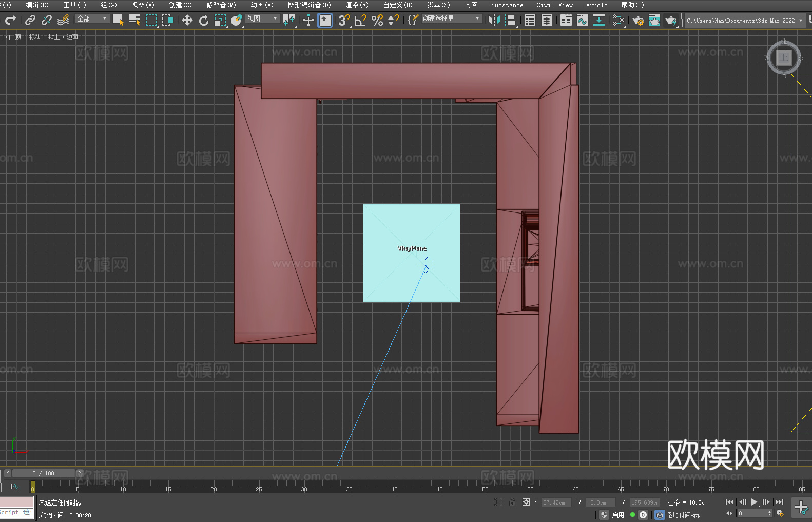
Task: Open the [标准] viewport shading menu
Action: [35, 37]
